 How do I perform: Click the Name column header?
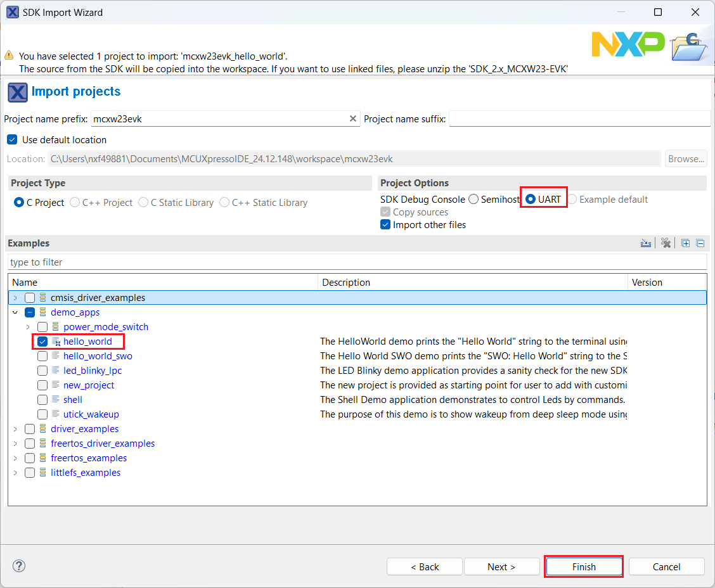coord(164,282)
